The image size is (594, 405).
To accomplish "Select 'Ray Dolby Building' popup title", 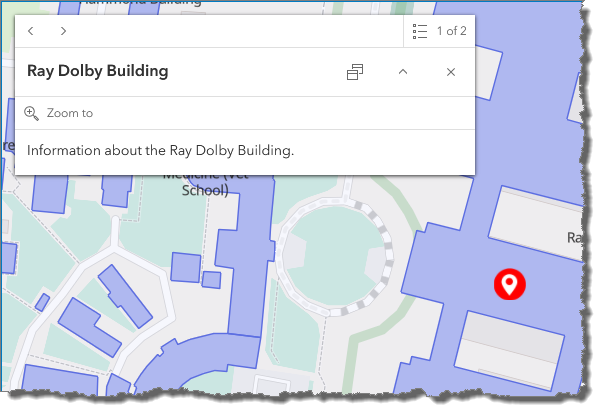I will coord(98,71).
